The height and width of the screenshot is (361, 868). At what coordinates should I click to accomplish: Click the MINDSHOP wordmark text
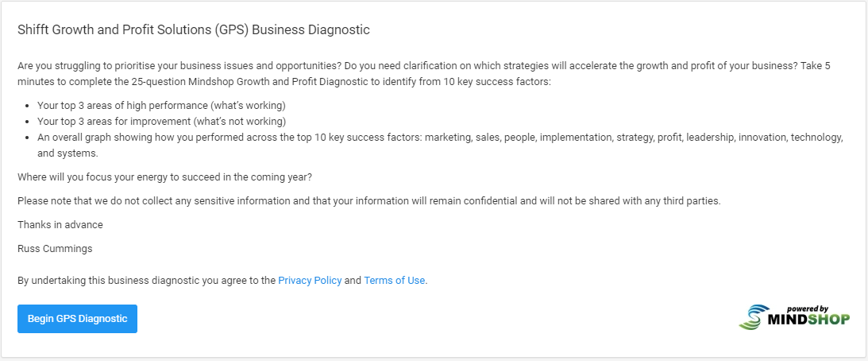pos(808,320)
